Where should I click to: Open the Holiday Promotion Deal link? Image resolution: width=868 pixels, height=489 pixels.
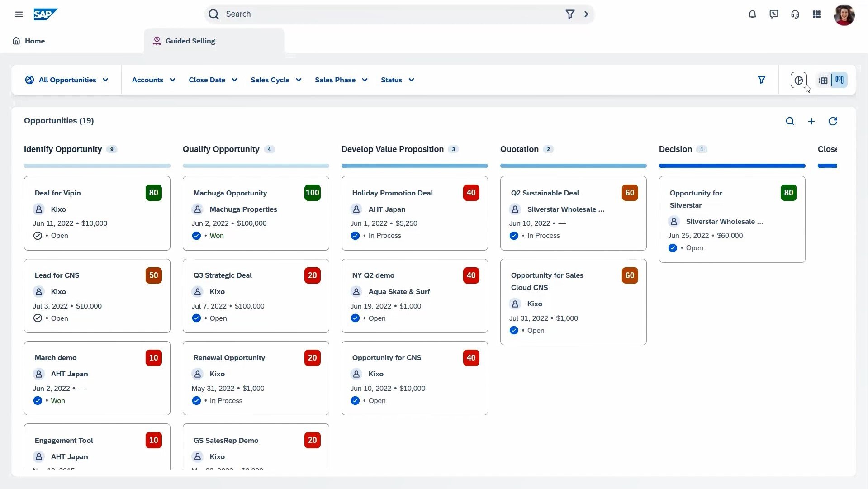(392, 193)
